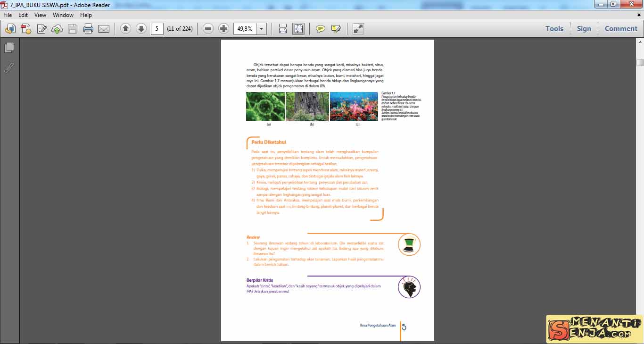Open the Window menu

tap(63, 15)
